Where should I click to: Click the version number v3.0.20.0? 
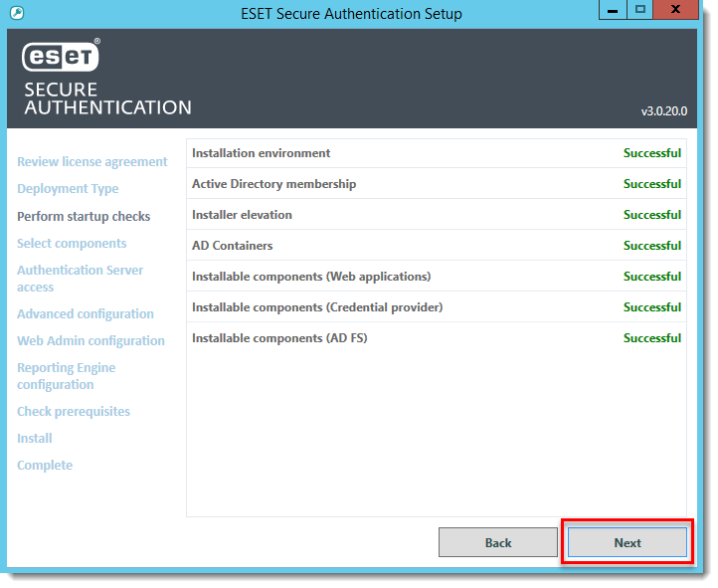pyautogui.click(x=663, y=111)
